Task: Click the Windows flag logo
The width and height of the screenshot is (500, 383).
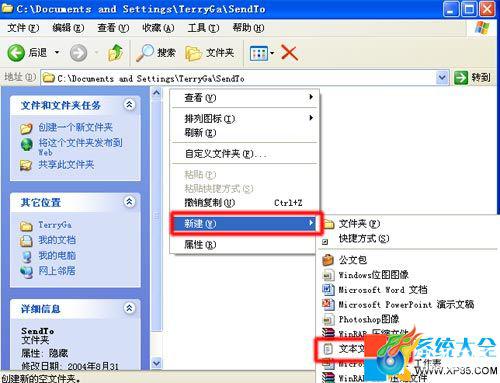Action: coord(482,28)
